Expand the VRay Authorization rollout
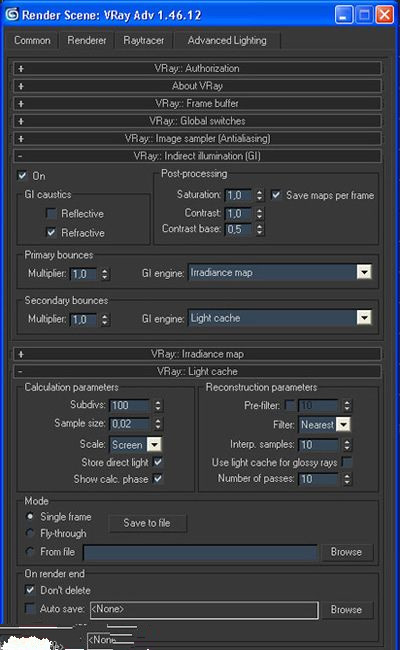 [197, 68]
